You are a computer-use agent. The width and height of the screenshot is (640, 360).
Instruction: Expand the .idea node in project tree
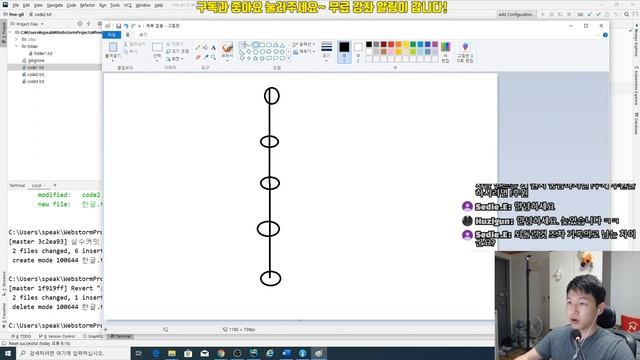tap(17, 39)
